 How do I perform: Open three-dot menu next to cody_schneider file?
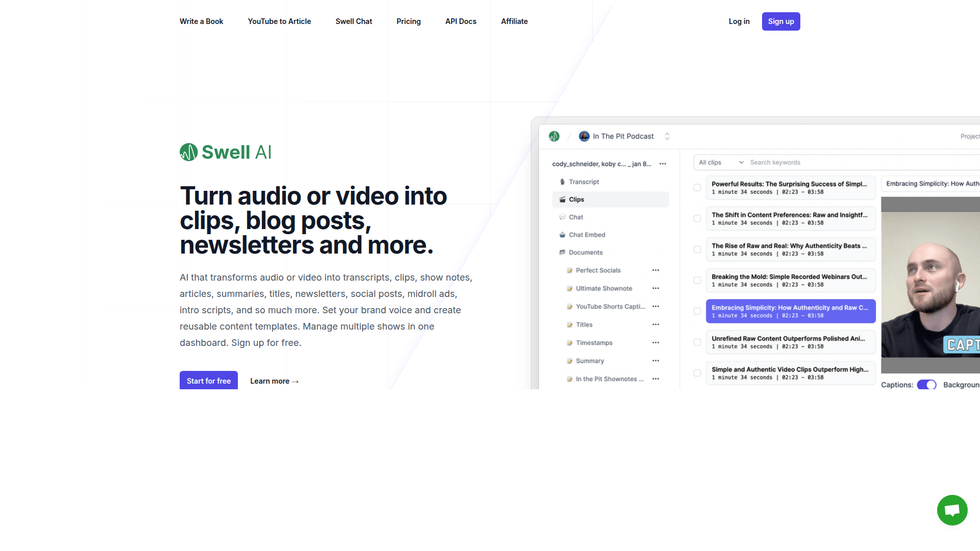click(663, 164)
